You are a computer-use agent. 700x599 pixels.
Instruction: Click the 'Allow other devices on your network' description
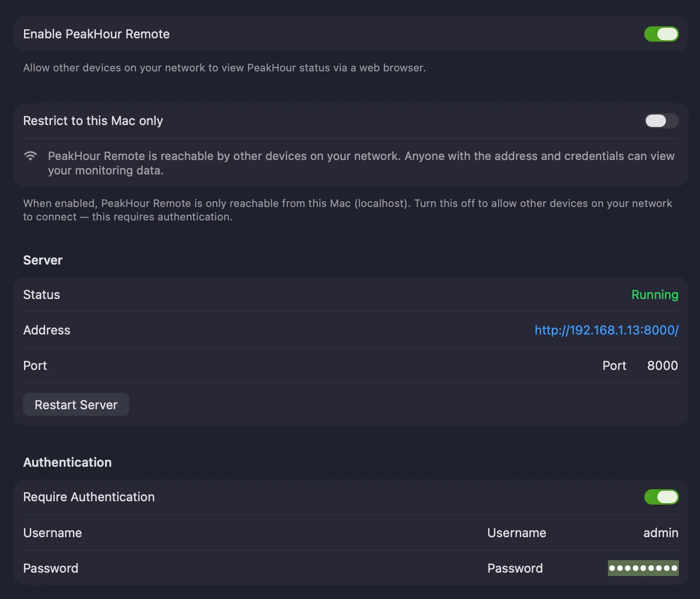click(x=224, y=68)
